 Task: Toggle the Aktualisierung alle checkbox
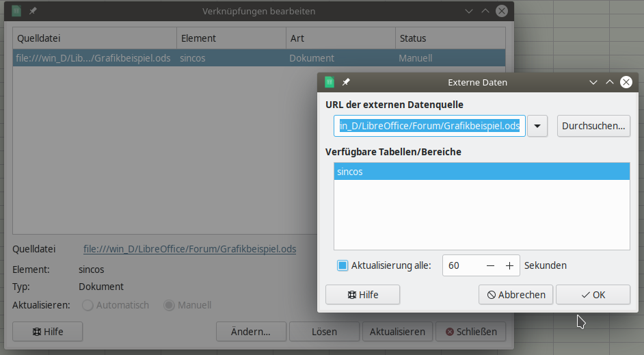343,265
